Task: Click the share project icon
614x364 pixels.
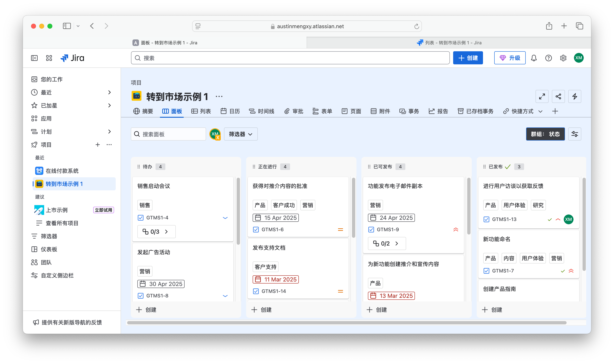Action: coord(558,96)
